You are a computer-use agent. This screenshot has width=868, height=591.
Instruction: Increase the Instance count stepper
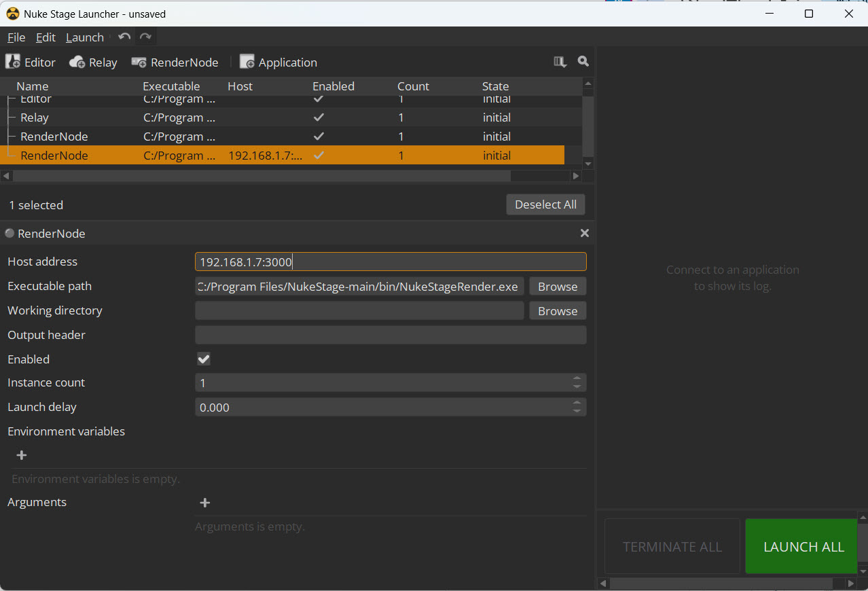(577, 378)
